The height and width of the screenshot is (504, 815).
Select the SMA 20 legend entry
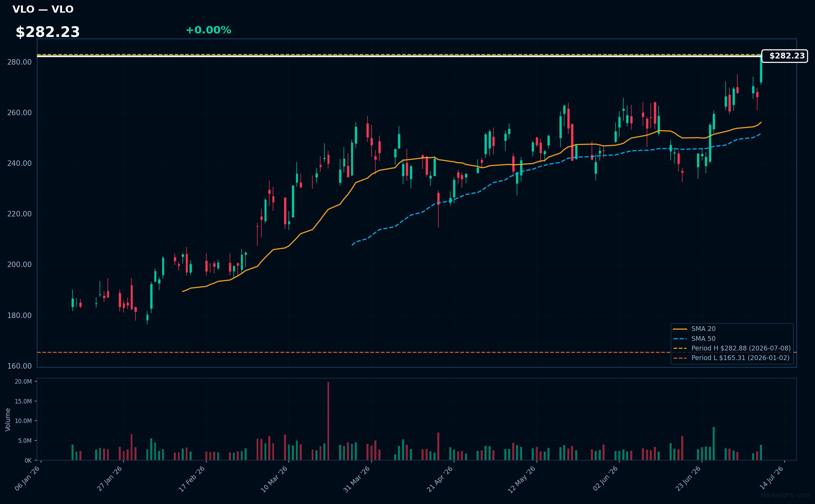pyautogui.click(x=694, y=329)
